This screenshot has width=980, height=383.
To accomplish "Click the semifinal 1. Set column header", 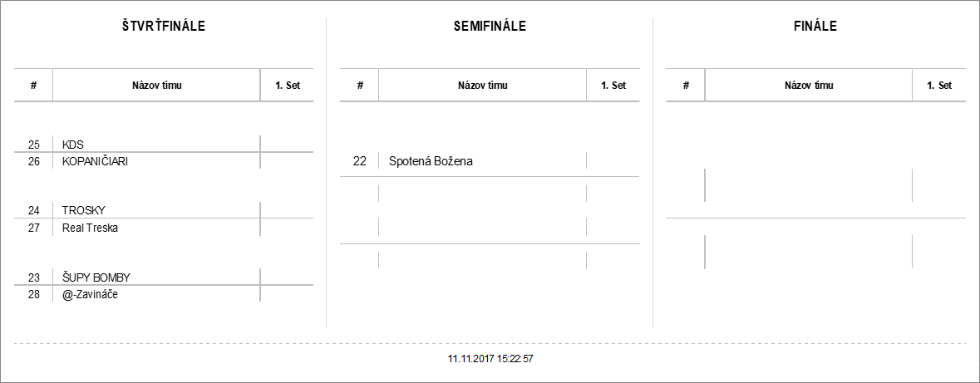I will point(613,85).
